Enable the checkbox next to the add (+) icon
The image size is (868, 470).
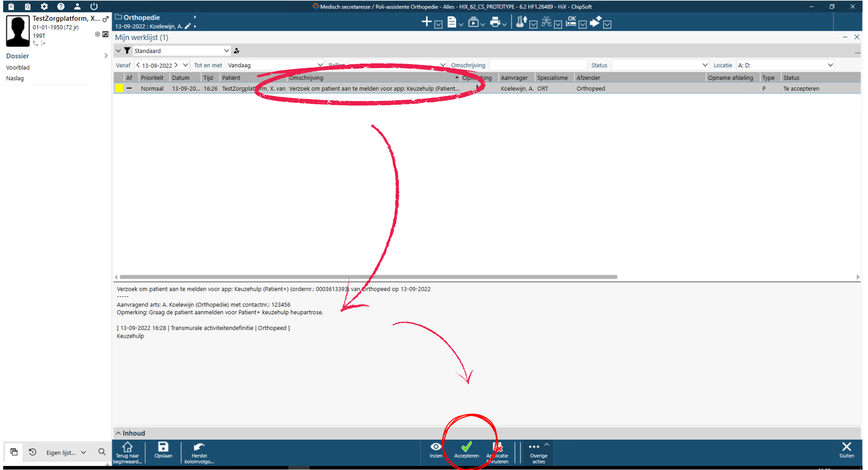[x=438, y=24]
